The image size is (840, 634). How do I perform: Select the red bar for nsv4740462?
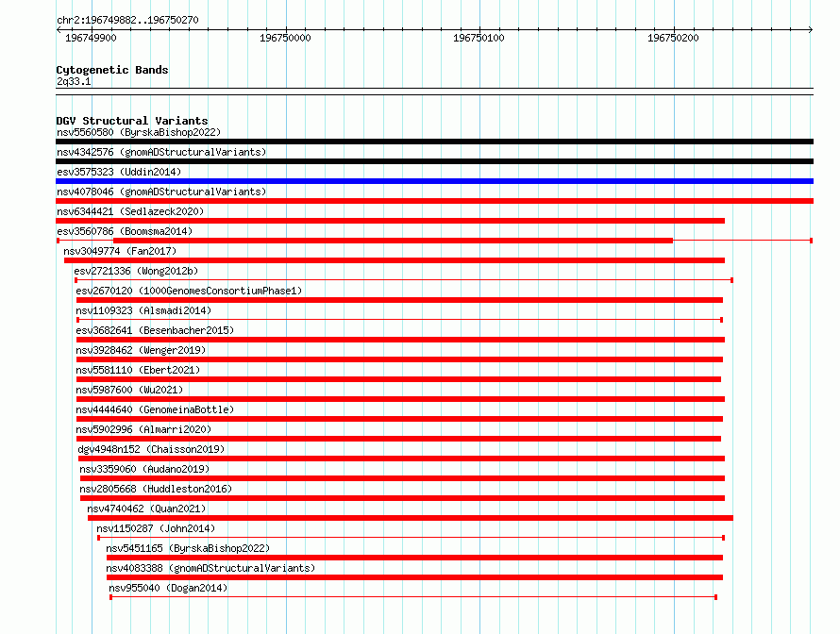pyautogui.click(x=411, y=518)
